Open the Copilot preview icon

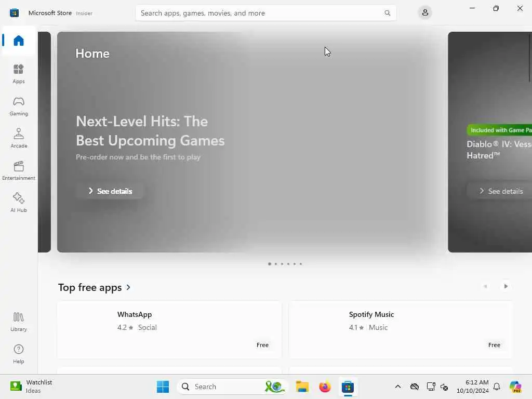[x=515, y=387]
